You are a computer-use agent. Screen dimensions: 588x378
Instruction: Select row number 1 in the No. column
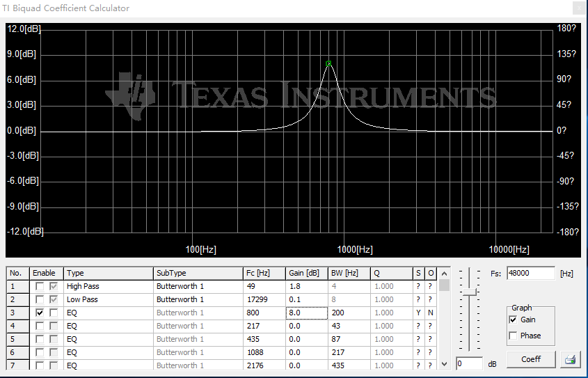pyautogui.click(x=18, y=287)
